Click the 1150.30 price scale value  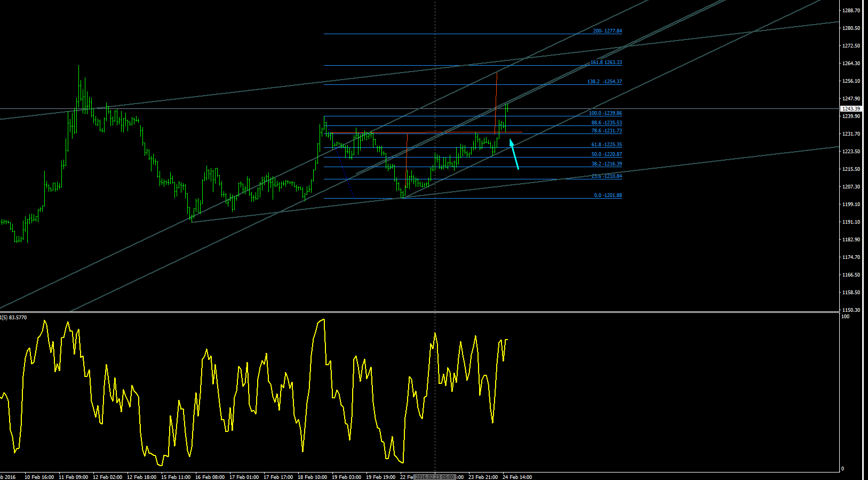pyautogui.click(x=851, y=310)
